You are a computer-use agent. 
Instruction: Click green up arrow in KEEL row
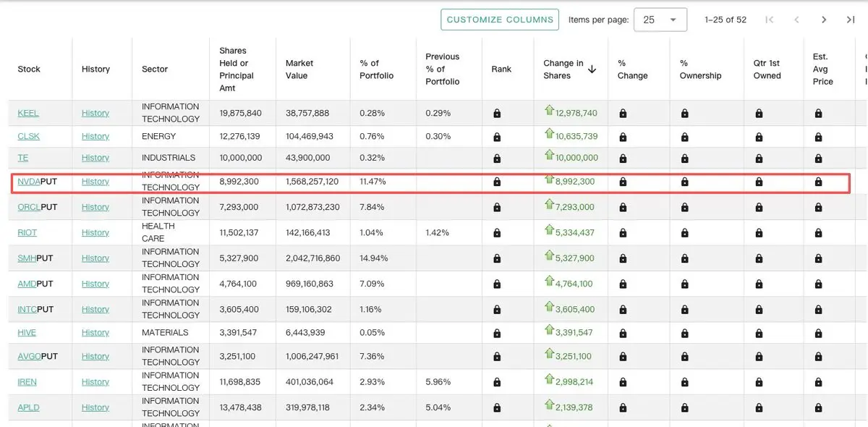tap(549, 111)
